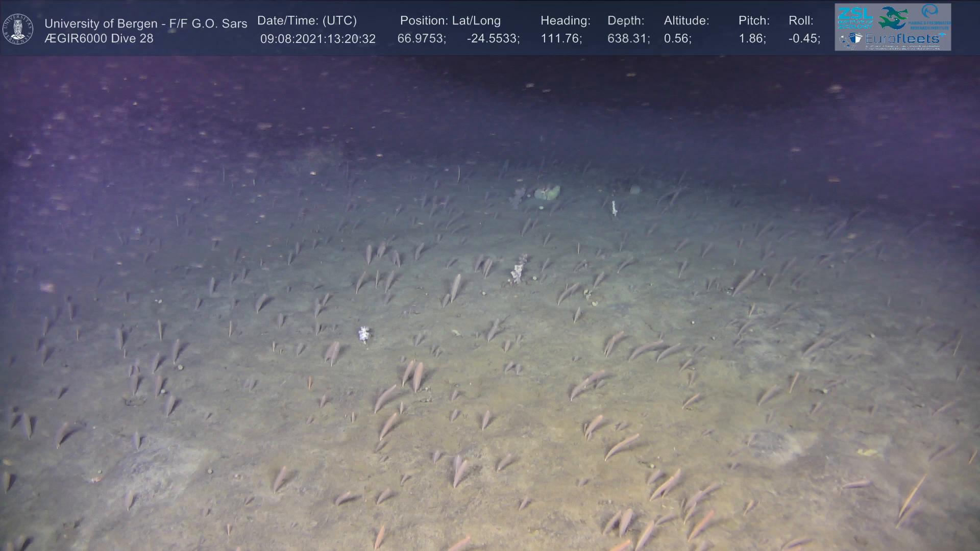Image resolution: width=980 pixels, height=551 pixels.
Task: Click the green-blue twin fish logo
Action: coord(893,18)
